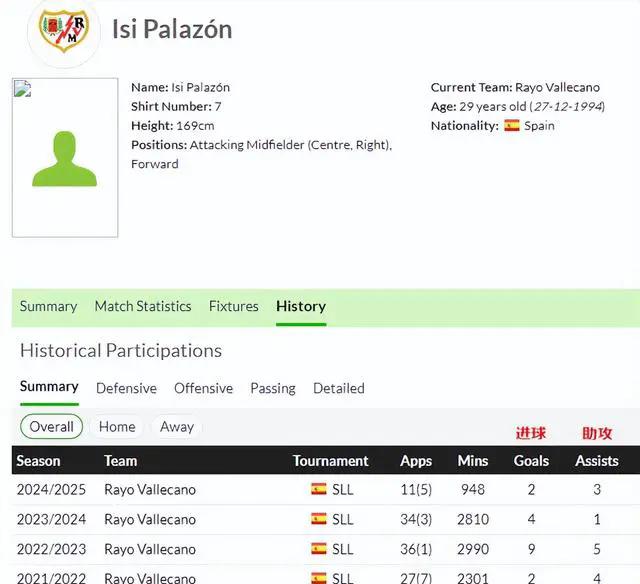Click the Spain flag beside Nationality
The height and width of the screenshot is (584, 640).
click(511, 125)
